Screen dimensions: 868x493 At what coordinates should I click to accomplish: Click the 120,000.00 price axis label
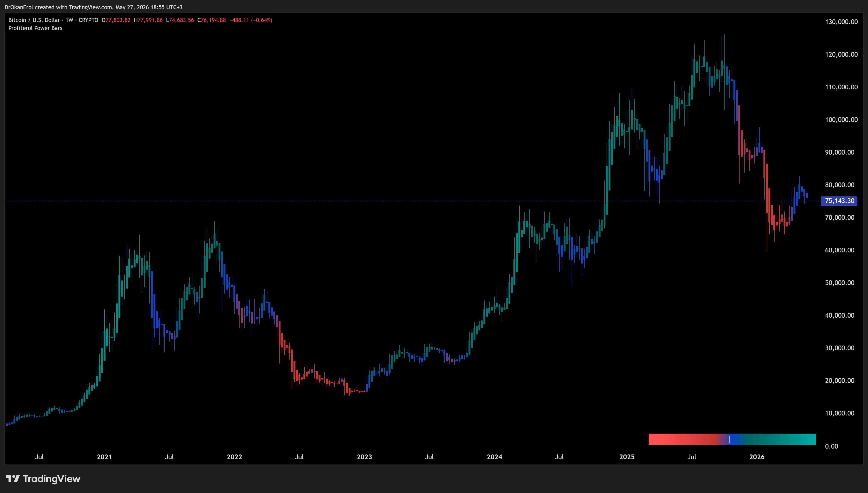(x=841, y=55)
